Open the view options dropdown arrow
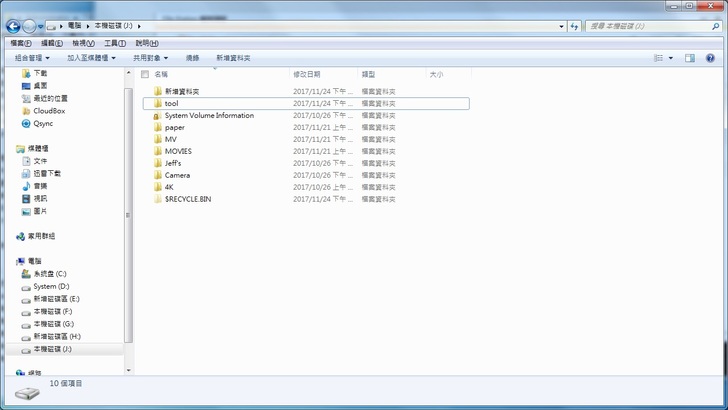The height and width of the screenshot is (410, 728). (x=670, y=58)
